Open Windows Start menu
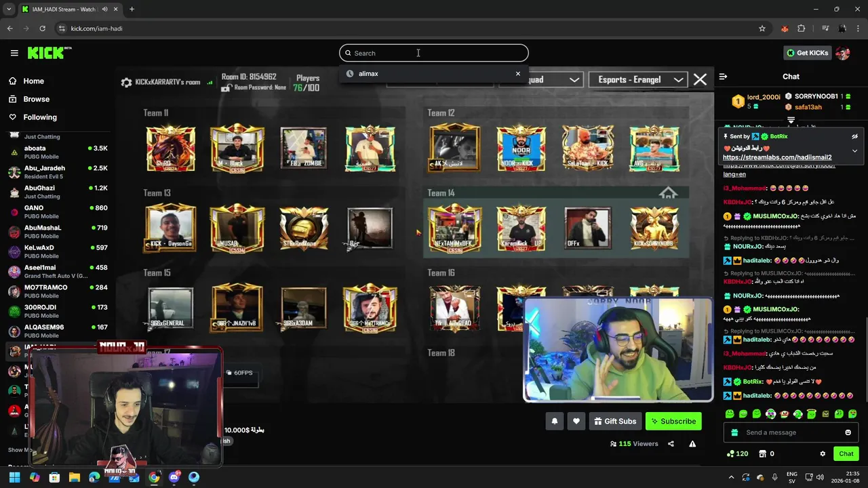This screenshot has height=488, width=868. click(14, 477)
